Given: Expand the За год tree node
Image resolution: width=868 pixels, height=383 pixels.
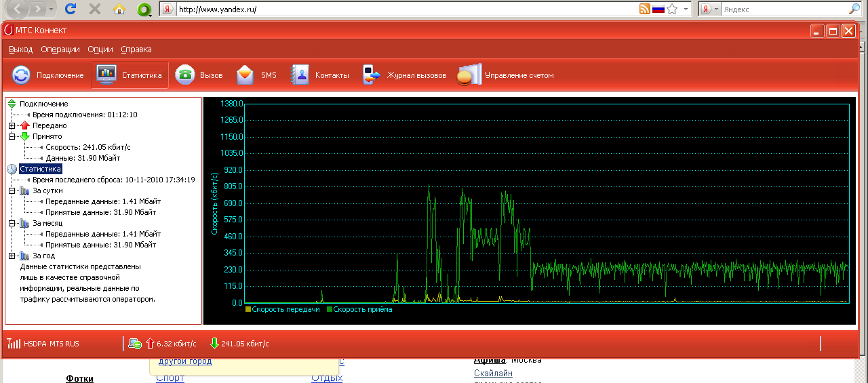Looking at the screenshot, I should click(x=12, y=256).
